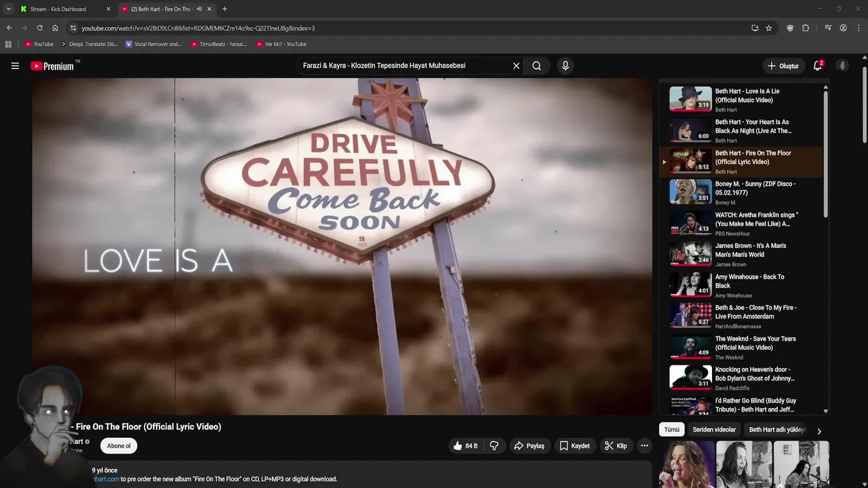Open the TimurBeatz - Farazi bookmark

click(x=219, y=44)
